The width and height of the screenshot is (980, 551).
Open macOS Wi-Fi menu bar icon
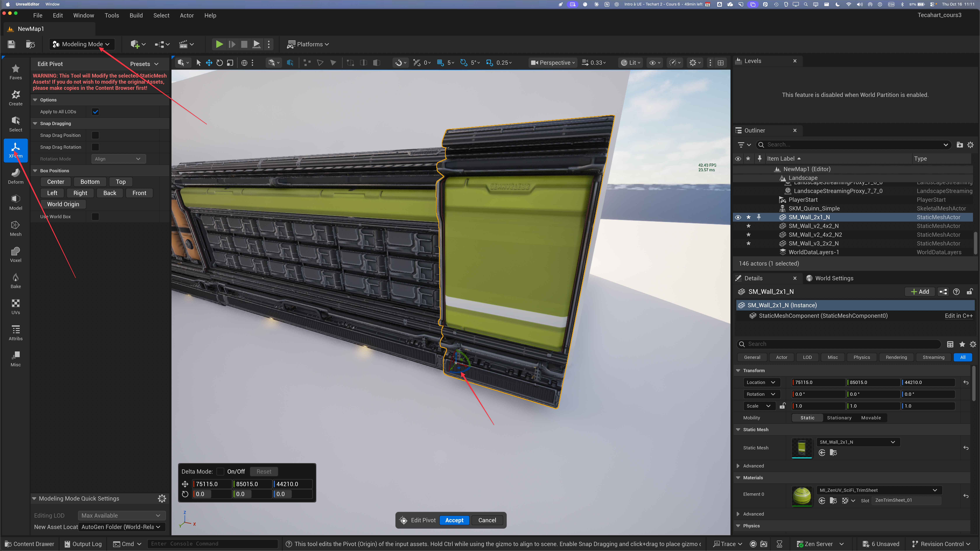coord(849,4)
